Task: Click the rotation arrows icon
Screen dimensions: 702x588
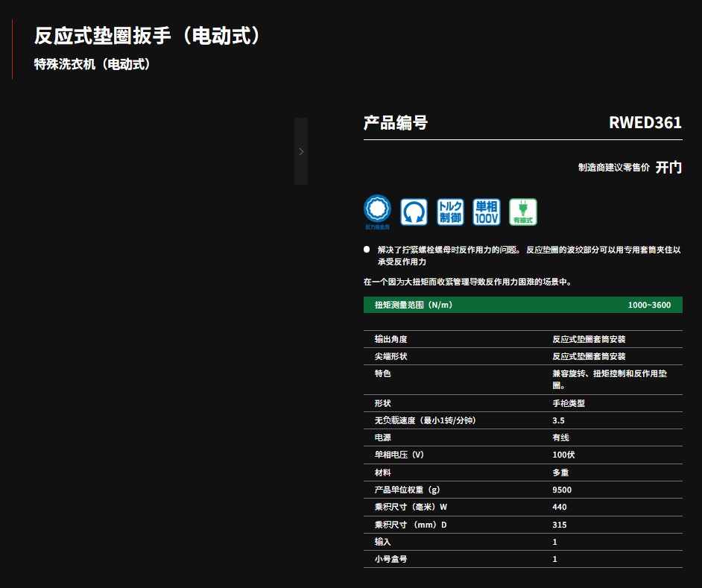Action: pyautogui.click(x=414, y=212)
